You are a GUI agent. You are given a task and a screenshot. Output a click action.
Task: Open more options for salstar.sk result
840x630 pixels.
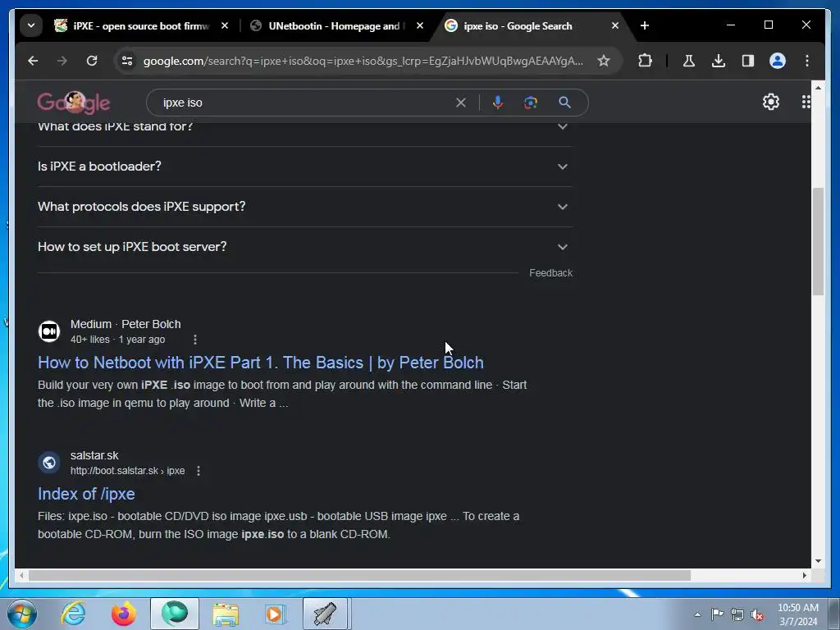click(x=199, y=471)
